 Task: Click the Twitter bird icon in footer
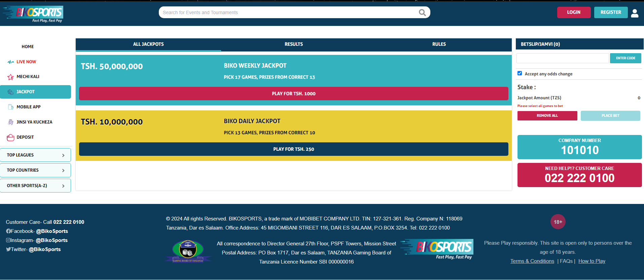tap(8, 249)
